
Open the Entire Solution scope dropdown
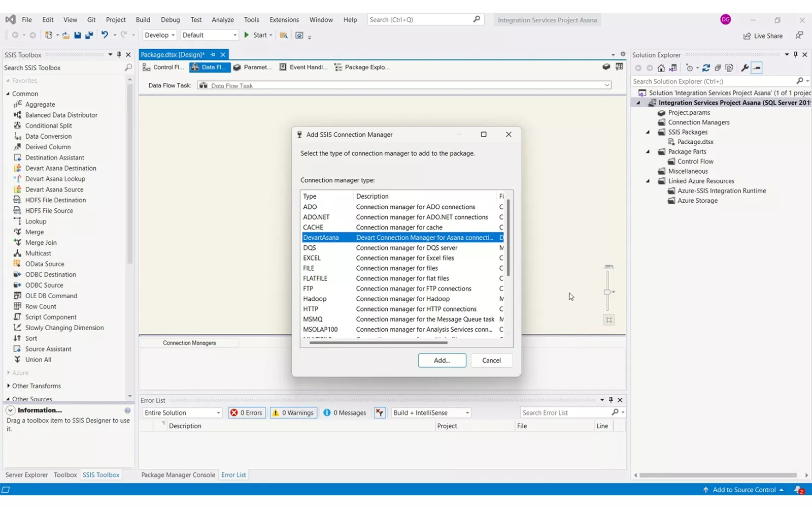(218, 413)
